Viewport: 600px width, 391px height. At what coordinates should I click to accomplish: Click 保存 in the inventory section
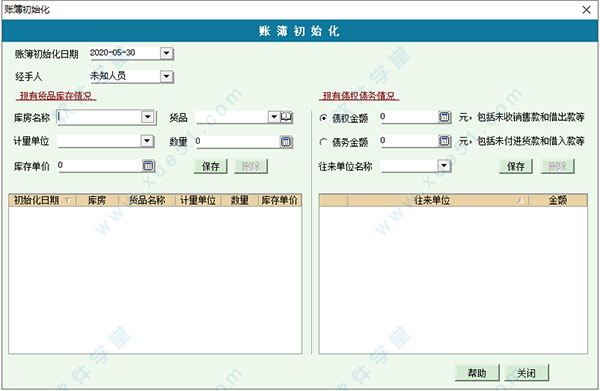pos(210,166)
